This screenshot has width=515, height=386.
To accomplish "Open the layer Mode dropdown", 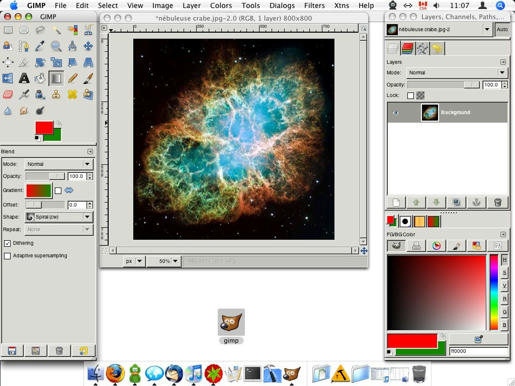I will (x=456, y=72).
